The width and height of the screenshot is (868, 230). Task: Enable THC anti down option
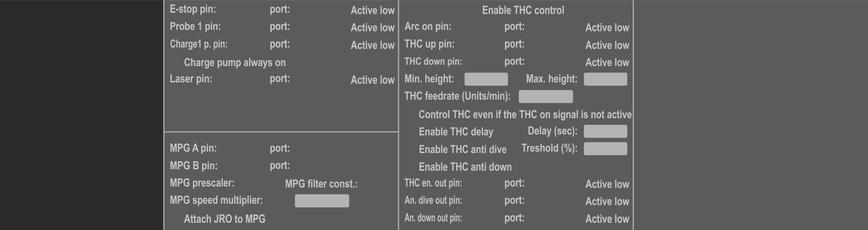[465, 167]
